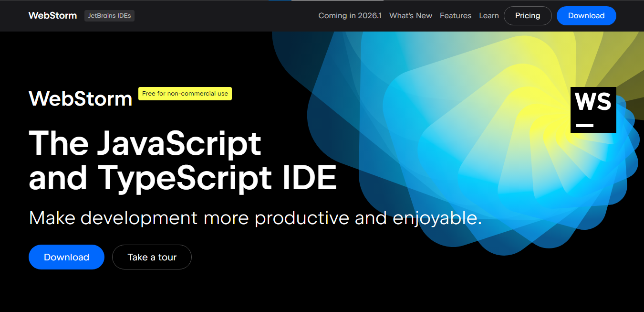This screenshot has width=644, height=312.
Task: Click the WebStorm logo in the navigation bar
Action: (x=52, y=16)
